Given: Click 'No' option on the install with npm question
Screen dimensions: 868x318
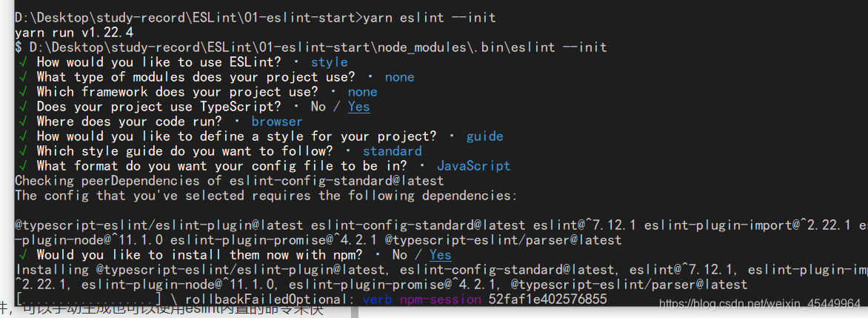Looking at the screenshot, I should 400,255.
